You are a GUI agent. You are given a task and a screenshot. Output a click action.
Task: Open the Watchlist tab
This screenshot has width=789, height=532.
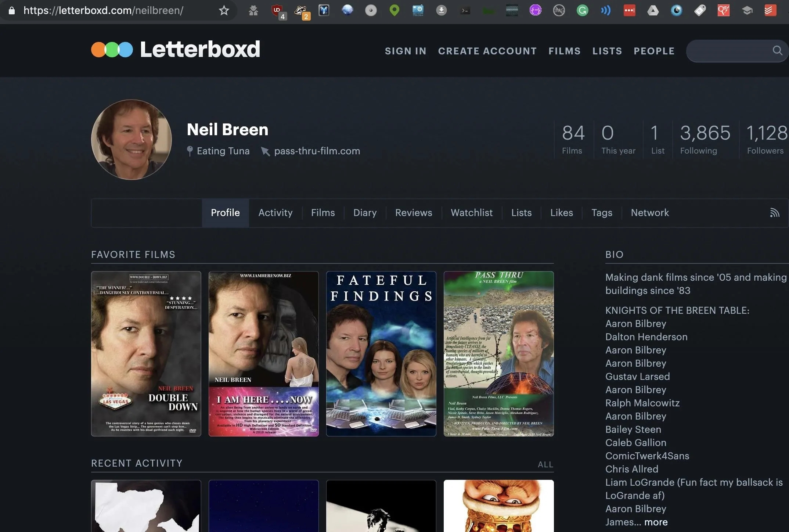[x=471, y=213]
